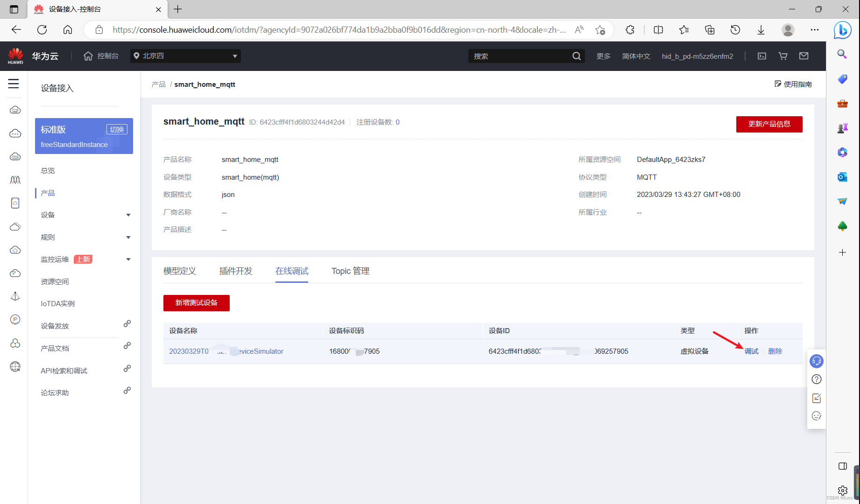Click the browser refresh button
This screenshot has width=860, height=504.
tap(42, 30)
